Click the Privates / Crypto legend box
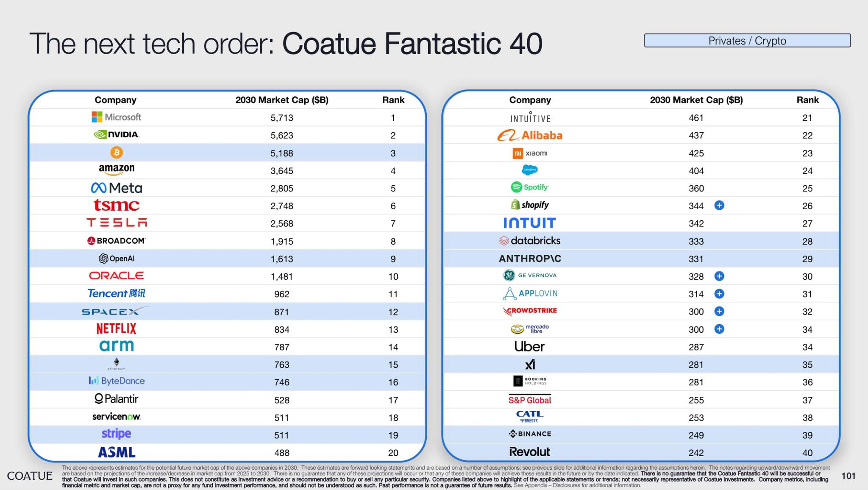Viewport: 868px width, 490px height. point(747,41)
